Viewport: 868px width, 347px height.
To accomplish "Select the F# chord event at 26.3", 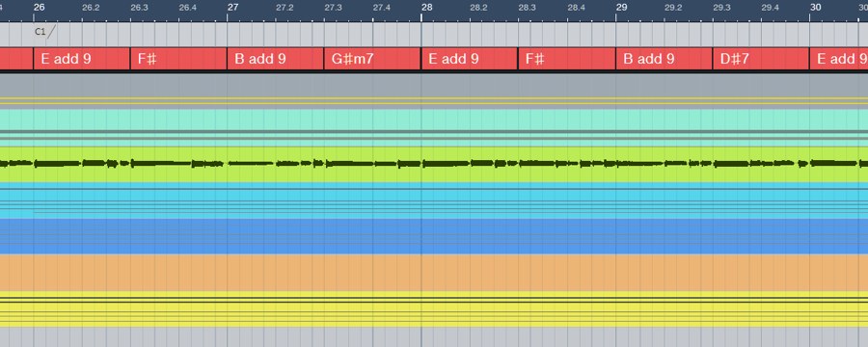I will point(178,59).
